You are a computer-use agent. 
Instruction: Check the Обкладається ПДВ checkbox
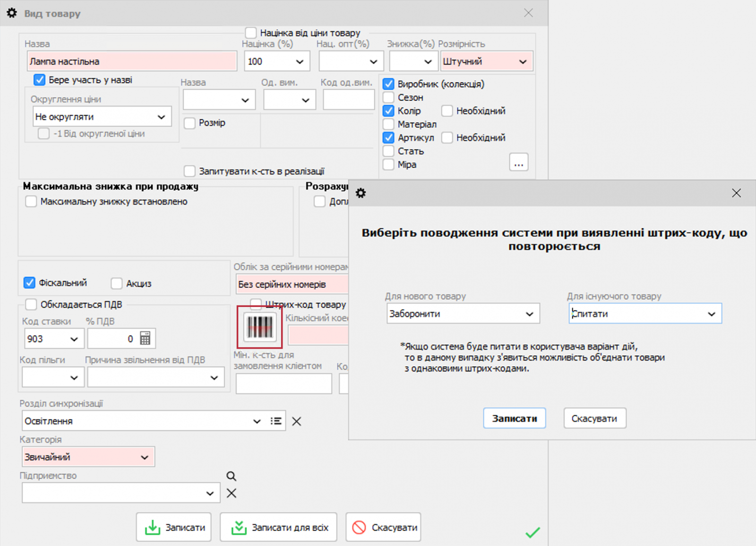(31, 304)
